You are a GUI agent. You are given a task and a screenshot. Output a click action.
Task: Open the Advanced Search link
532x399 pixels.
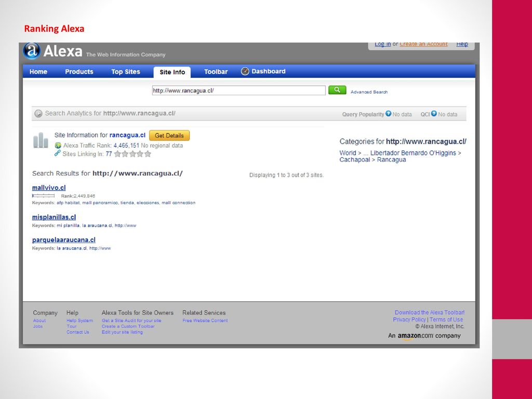[x=369, y=92]
